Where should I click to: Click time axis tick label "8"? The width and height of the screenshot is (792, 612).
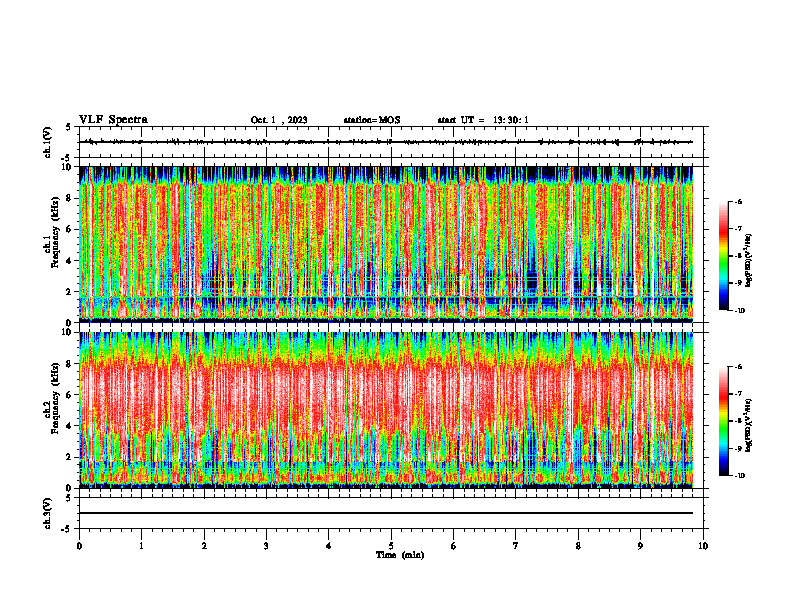coord(578,546)
